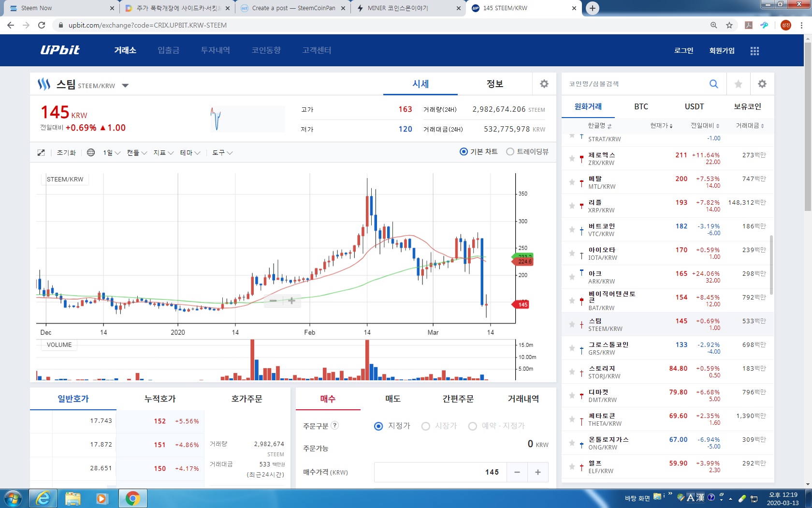Decrease buy price with minus stepper
The image size is (812, 508).
click(x=517, y=472)
